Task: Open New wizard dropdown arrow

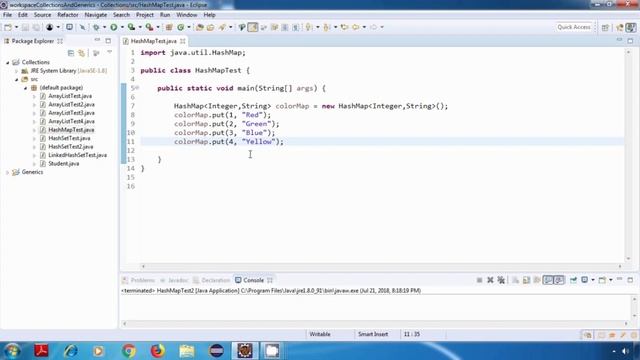Action: click(x=16, y=27)
